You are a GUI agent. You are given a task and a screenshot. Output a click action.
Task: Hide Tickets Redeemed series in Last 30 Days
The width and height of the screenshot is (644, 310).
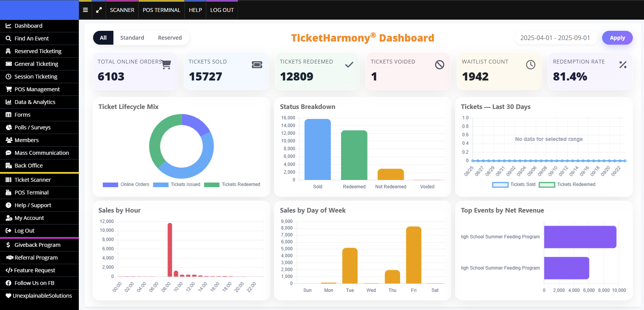[567, 184]
